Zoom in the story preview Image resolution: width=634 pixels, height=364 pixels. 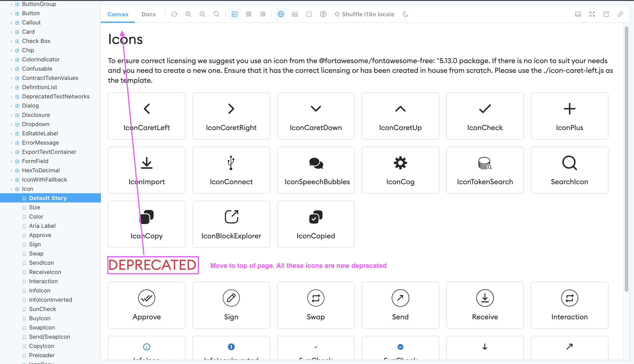188,14
